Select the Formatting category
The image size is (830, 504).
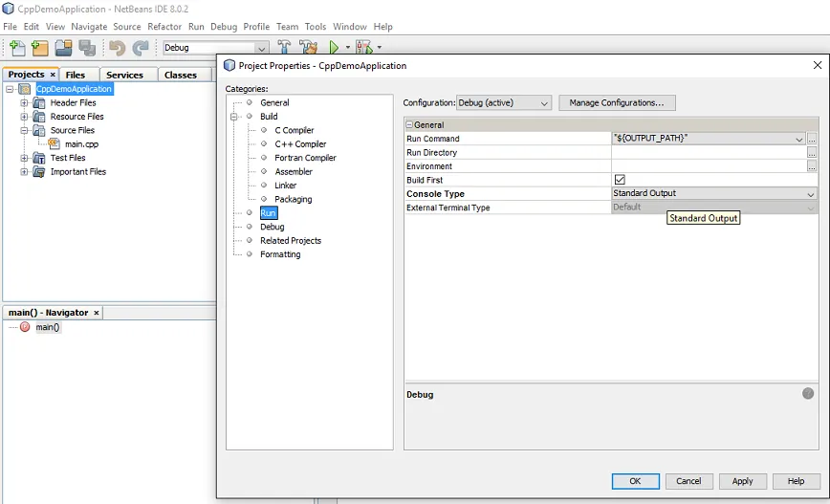pos(280,254)
